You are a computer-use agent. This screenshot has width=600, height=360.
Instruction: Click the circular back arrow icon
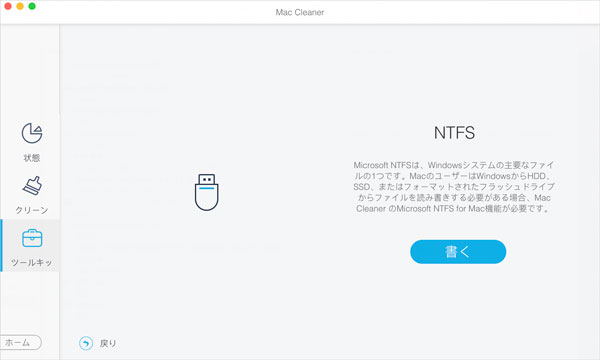pos(86,343)
